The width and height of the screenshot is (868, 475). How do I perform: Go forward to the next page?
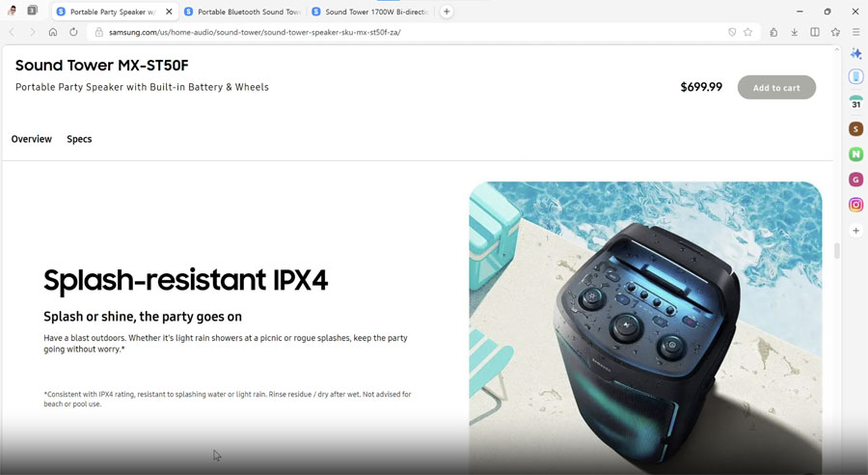pyautogui.click(x=32, y=32)
